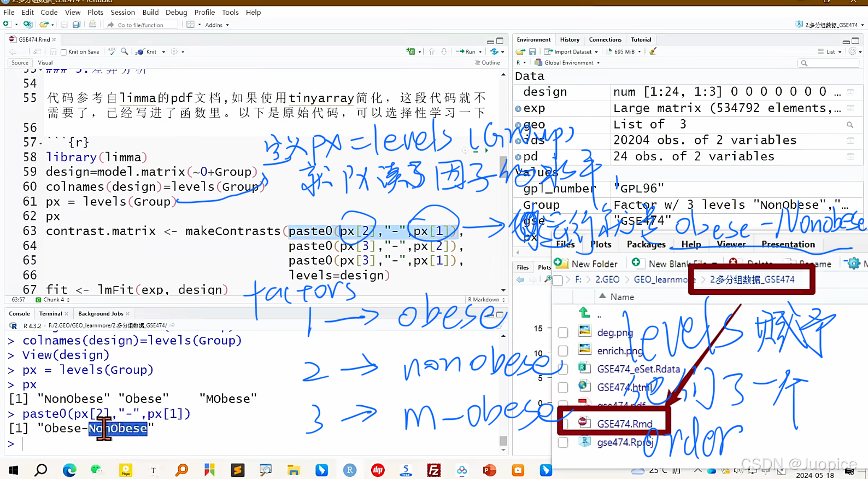Open the Knit dropdown arrow
This screenshot has height=479, width=868.
point(163,52)
